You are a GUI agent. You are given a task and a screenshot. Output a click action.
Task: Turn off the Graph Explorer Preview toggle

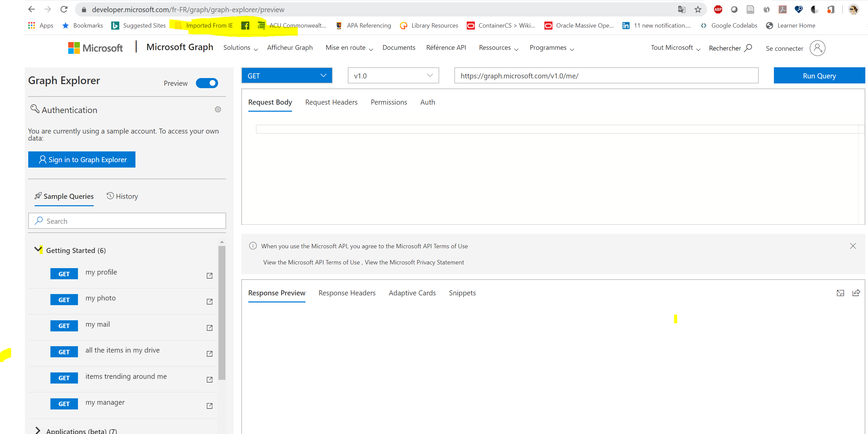coord(207,83)
